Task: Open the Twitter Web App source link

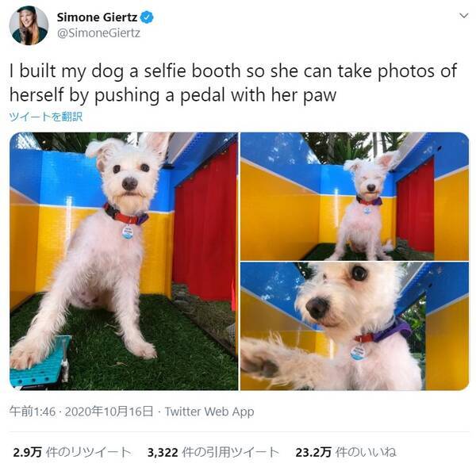Action: coord(209,411)
